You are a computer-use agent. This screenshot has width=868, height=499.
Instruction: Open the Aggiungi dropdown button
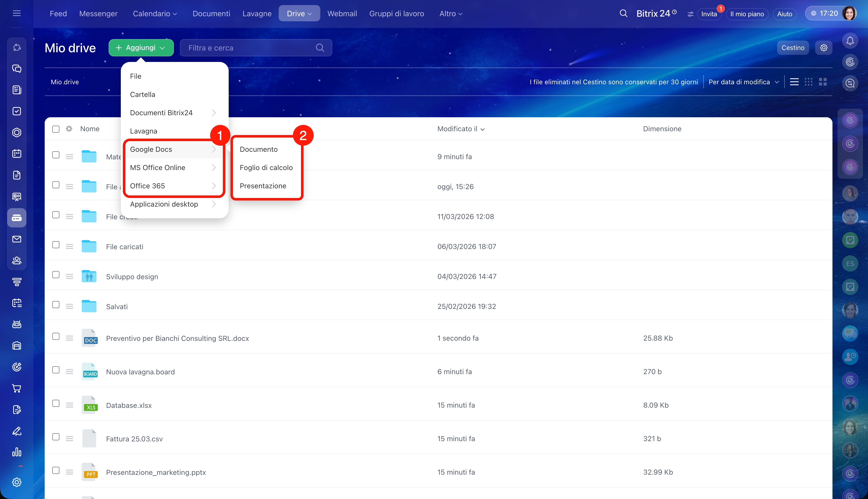(x=141, y=48)
